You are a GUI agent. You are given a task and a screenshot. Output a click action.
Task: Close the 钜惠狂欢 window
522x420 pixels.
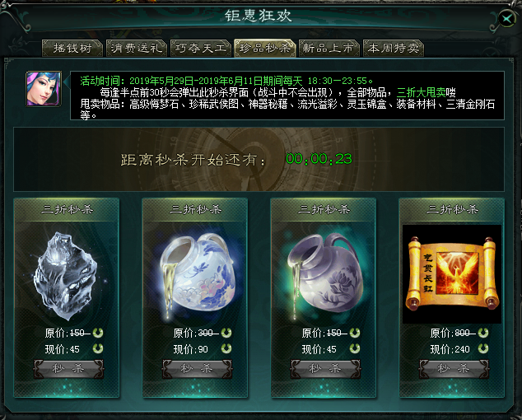coord(507,19)
